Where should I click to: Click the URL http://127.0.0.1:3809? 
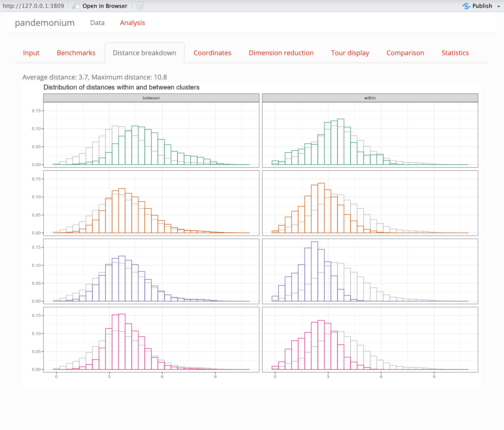[x=33, y=6]
